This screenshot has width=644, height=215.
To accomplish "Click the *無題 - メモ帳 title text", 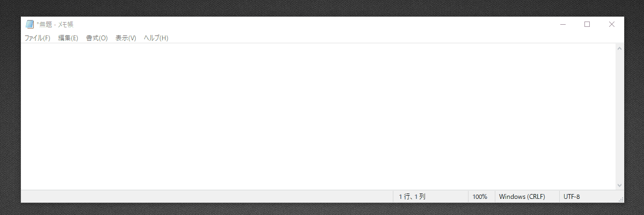I will point(55,24).
